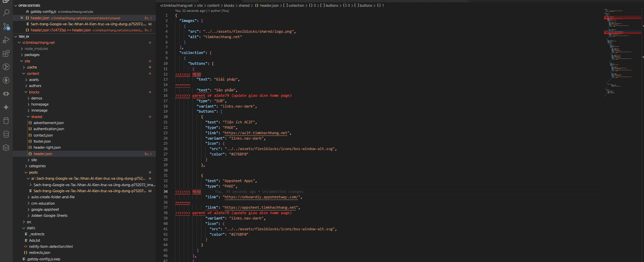
Task: Collapse the OPEN EDITORS section
Action: point(84,6)
